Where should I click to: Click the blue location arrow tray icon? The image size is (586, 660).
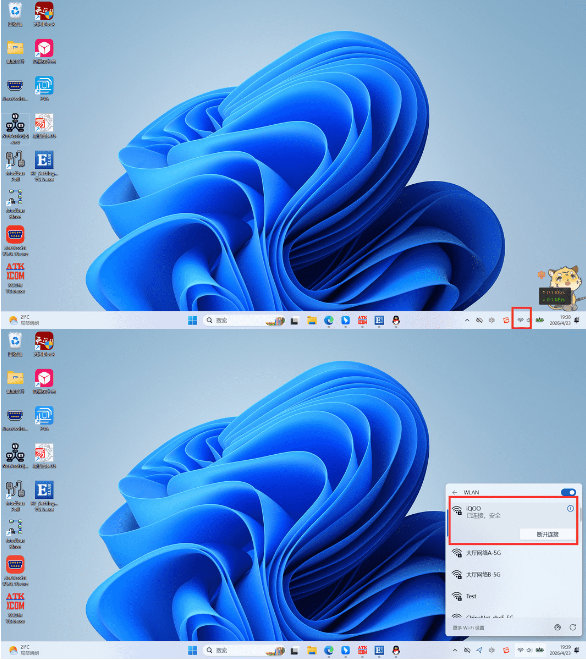(x=479, y=650)
